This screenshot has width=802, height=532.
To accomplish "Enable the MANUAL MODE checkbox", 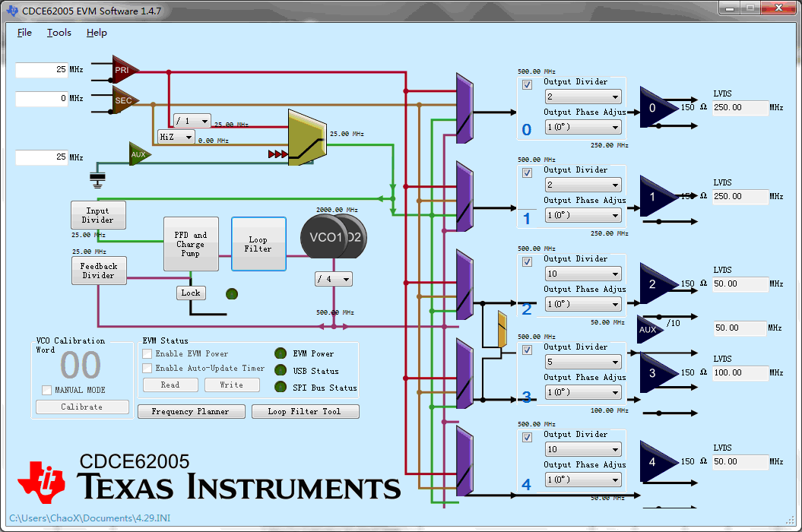I will (46, 390).
